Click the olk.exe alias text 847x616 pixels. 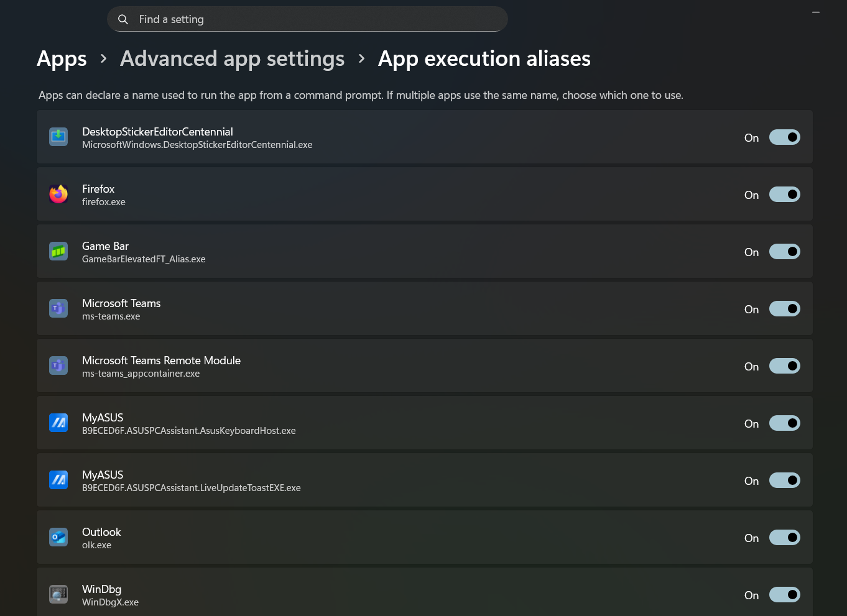(97, 545)
